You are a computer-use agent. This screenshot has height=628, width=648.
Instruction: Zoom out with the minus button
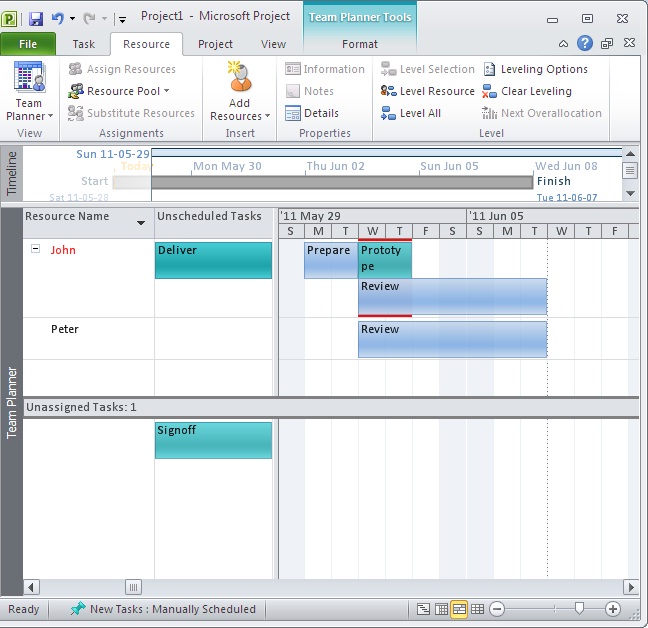point(497,609)
